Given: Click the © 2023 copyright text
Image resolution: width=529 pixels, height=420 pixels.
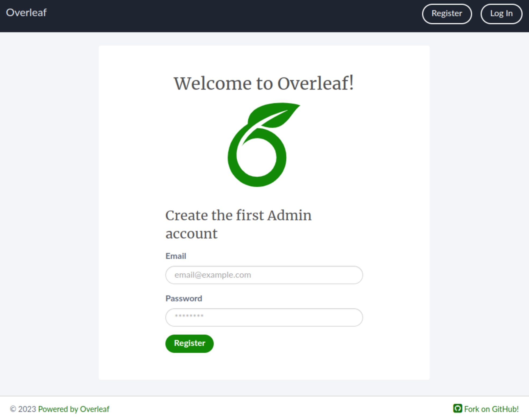Looking at the screenshot, I should tap(23, 409).
